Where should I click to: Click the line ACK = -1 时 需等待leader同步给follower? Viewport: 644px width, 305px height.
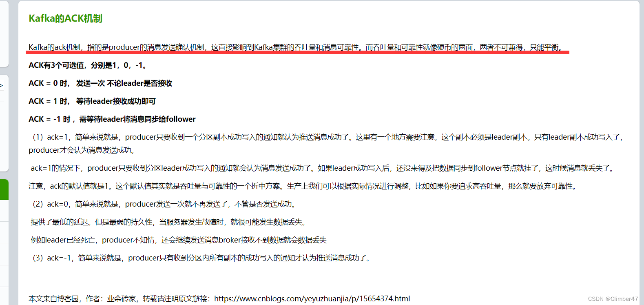(x=112, y=119)
